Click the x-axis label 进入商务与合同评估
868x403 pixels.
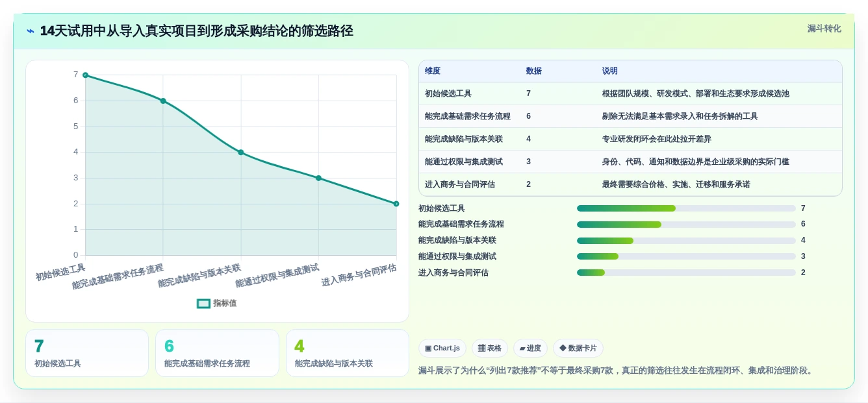359,275
